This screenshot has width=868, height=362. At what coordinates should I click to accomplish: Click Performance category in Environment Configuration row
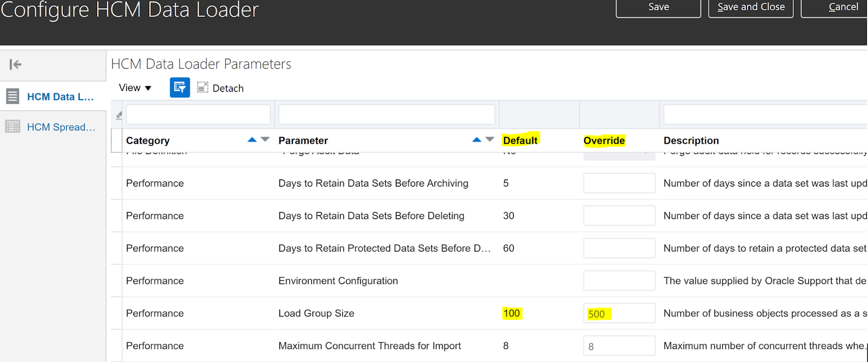tap(155, 281)
